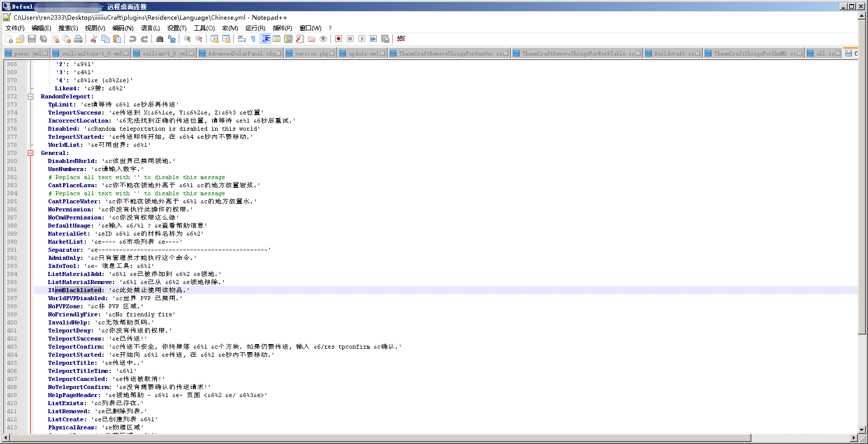Save the current Chinese.yml file

click(x=32, y=39)
